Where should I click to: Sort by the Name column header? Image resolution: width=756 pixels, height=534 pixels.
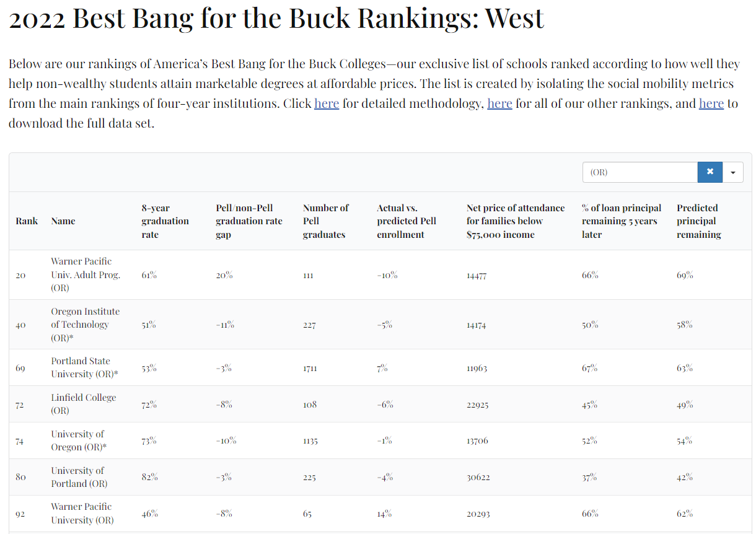pos(63,221)
